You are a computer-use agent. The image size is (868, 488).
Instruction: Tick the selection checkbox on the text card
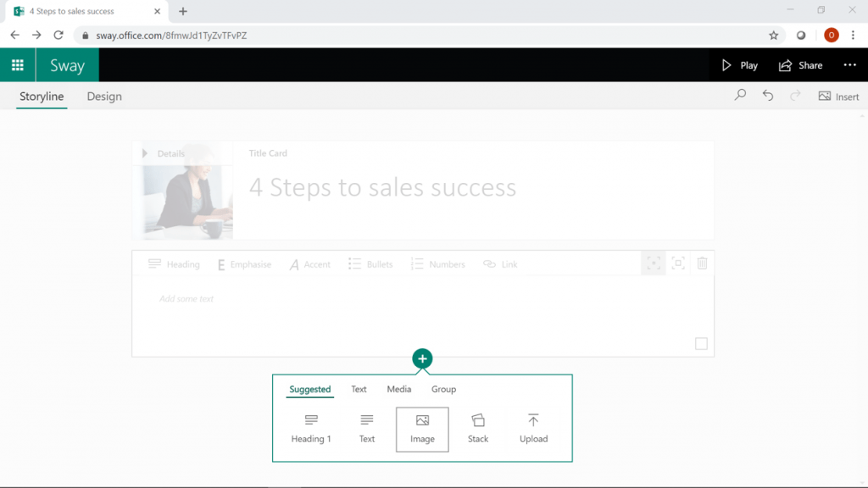701,343
